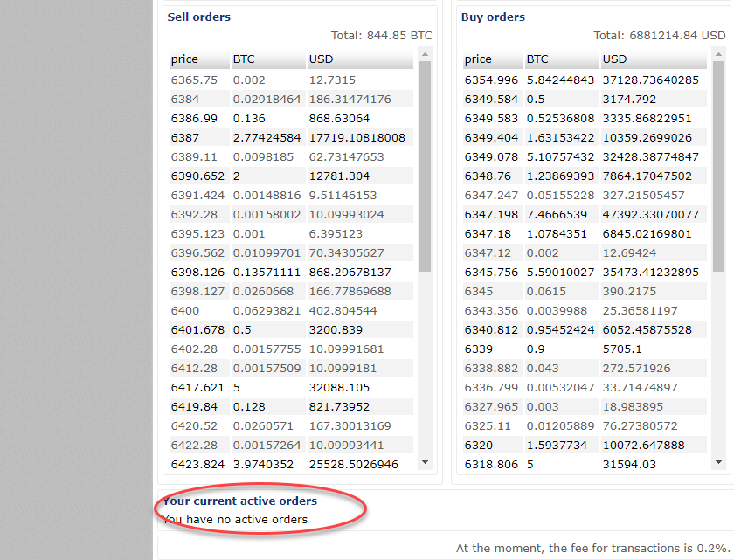Select sell price 6365.75

194,80
